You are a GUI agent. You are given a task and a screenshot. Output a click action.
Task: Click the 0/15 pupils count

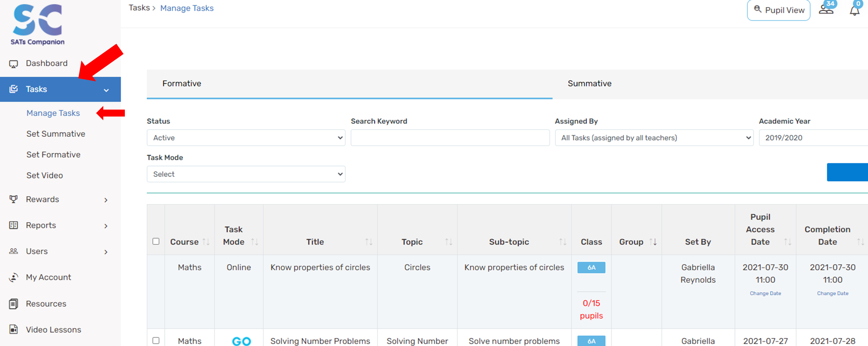point(591,310)
